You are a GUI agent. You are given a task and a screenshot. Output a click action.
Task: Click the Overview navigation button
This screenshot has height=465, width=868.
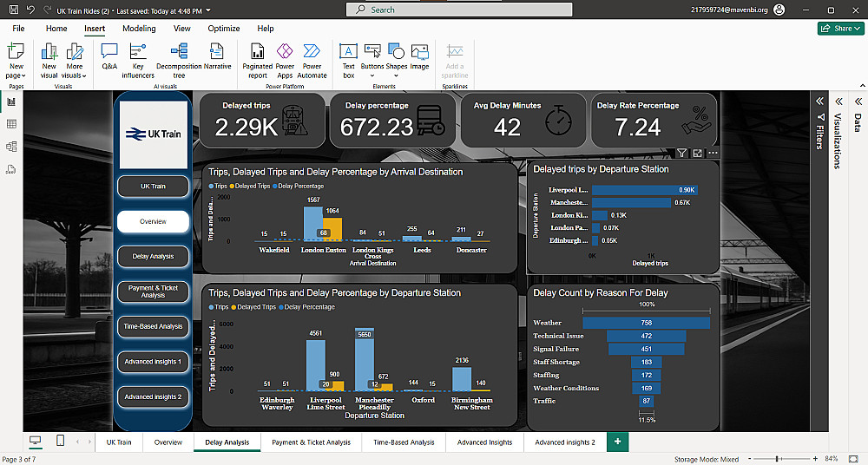pos(153,221)
